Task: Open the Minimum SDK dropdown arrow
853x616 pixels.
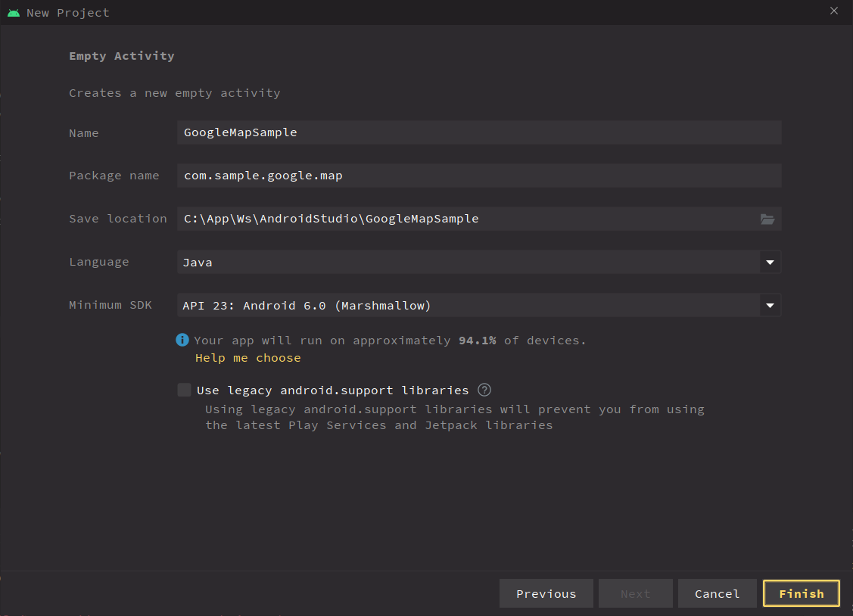Action: (x=770, y=306)
